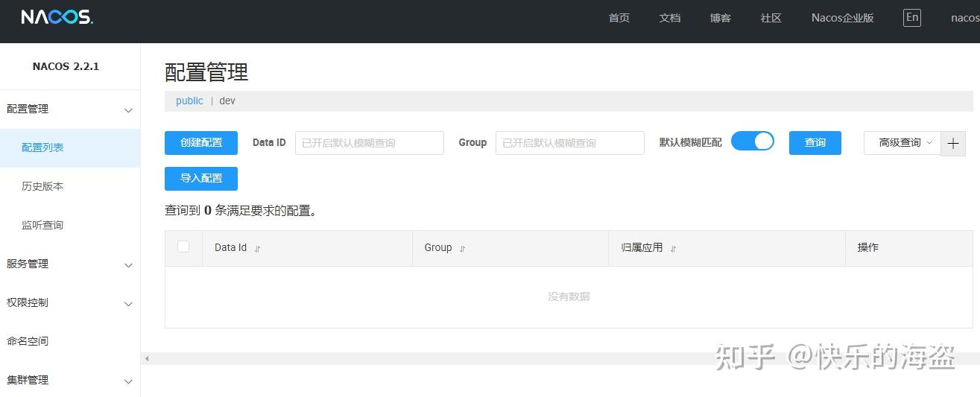Expand the 服务管理 sidebar menu
Screen dimensions: 980x397
[70, 264]
